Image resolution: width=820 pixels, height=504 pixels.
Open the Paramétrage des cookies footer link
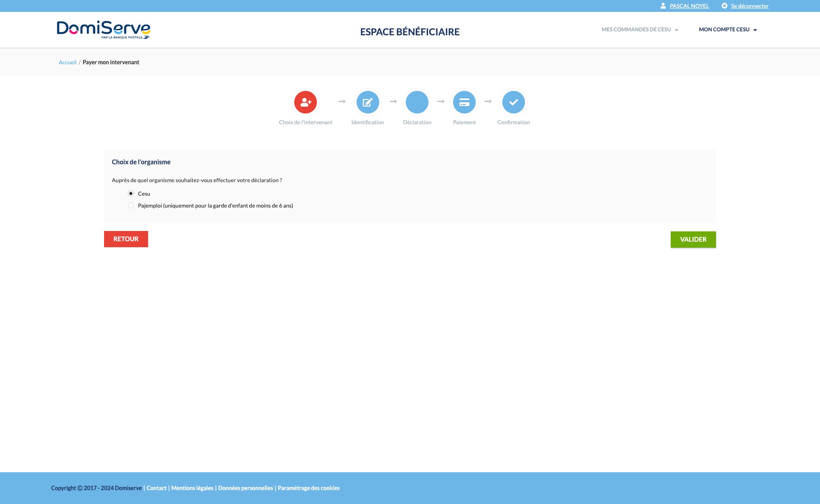pos(309,488)
